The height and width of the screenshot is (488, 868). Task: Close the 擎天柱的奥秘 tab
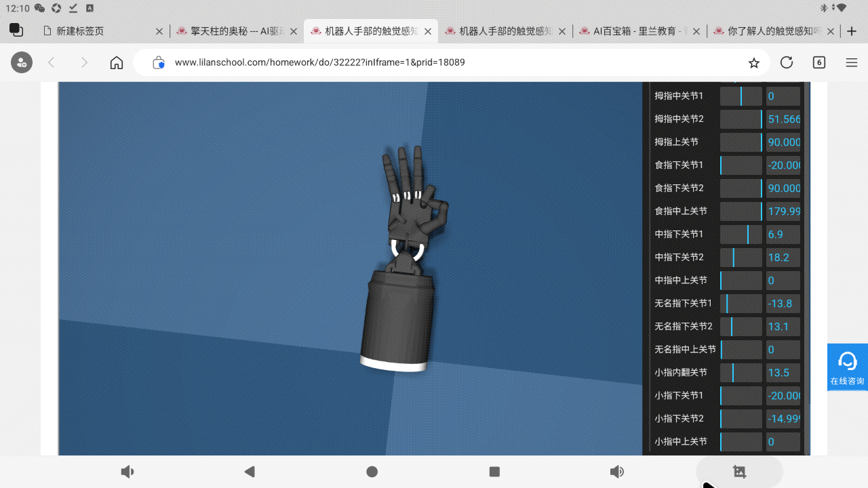(x=294, y=31)
